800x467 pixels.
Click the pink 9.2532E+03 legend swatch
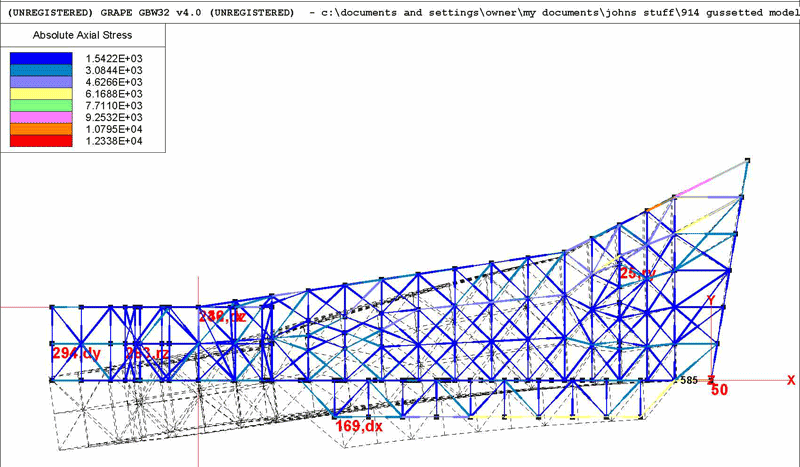41,117
